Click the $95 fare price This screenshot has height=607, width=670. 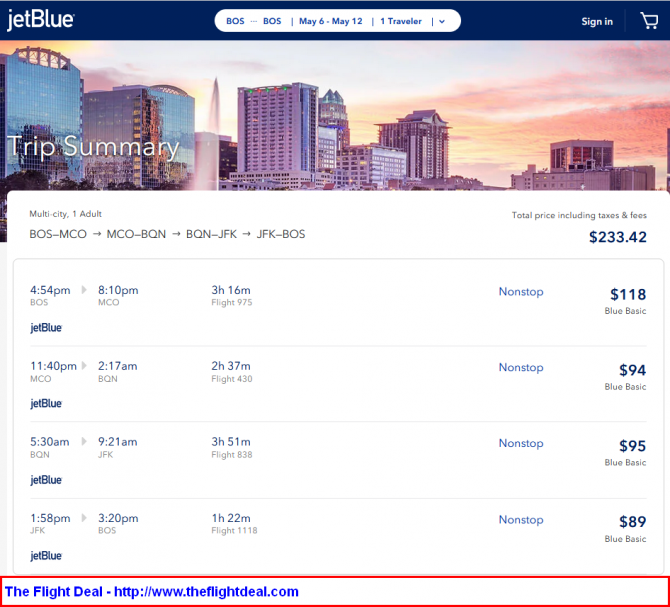click(x=632, y=446)
